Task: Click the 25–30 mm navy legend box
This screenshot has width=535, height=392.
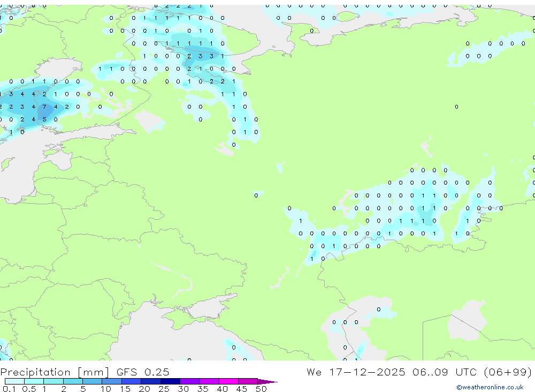Action: pos(170,381)
